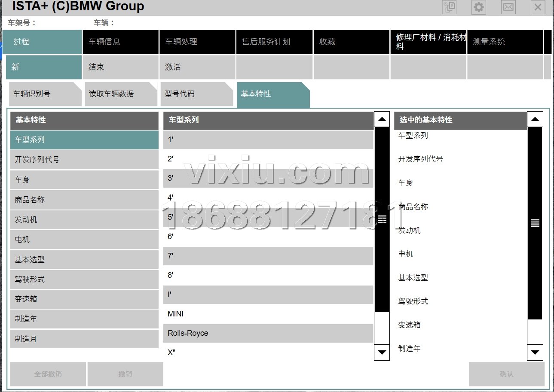
Task: Select the 发动机 basic feature
Action: pos(84,220)
